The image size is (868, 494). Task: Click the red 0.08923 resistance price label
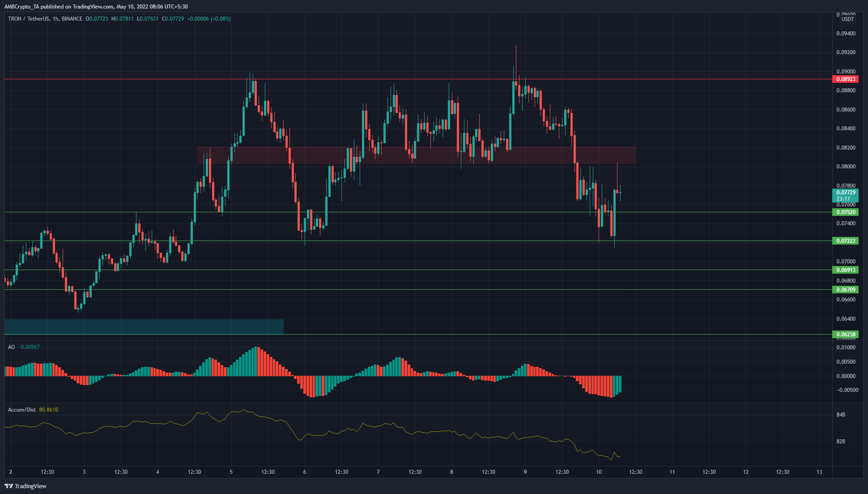[x=845, y=79]
